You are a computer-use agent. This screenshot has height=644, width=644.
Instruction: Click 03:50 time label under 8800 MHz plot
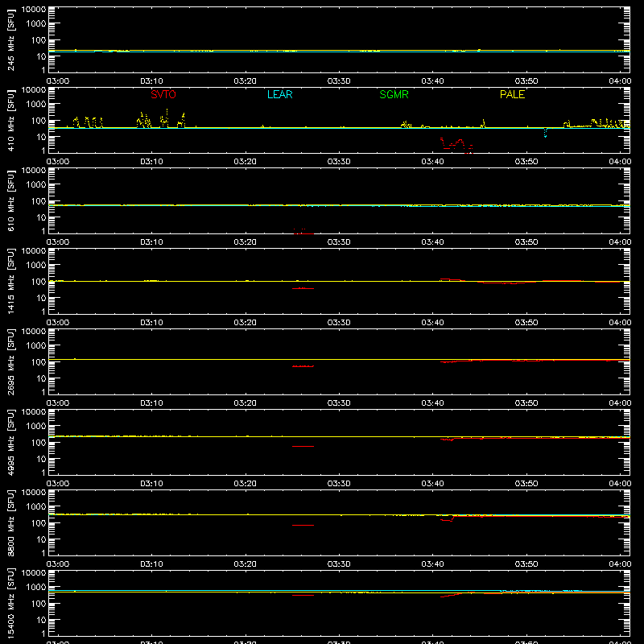pos(526,564)
